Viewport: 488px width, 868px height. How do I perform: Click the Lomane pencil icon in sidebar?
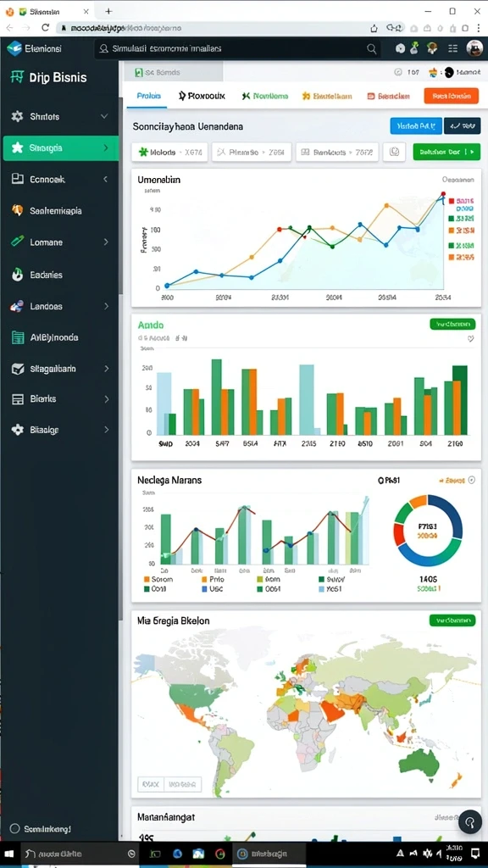17,242
